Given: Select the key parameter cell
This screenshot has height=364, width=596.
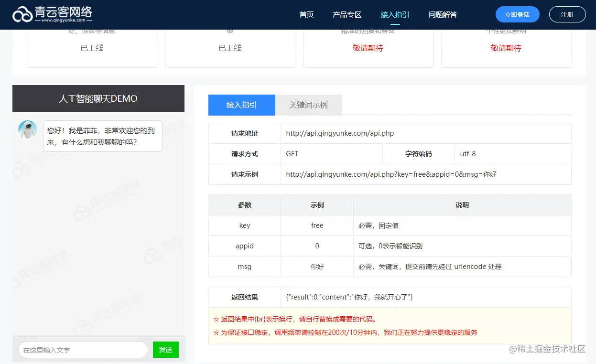Looking at the screenshot, I should [x=245, y=225].
